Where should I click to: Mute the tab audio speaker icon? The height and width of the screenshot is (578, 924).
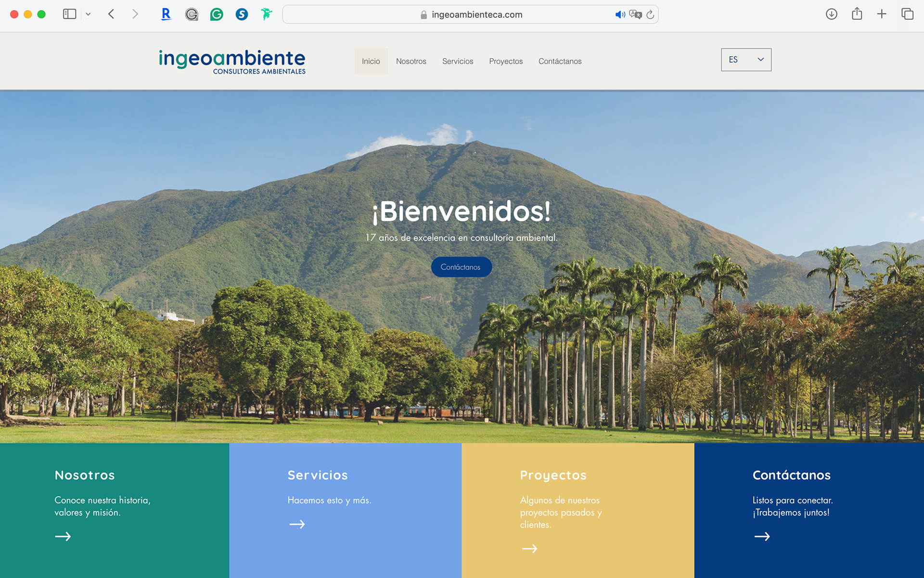(620, 14)
